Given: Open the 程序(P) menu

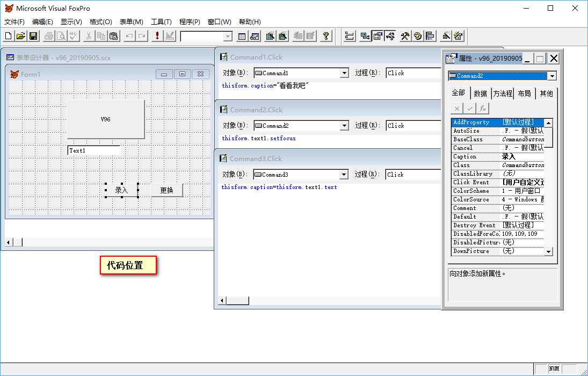Looking at the screenshot, I should point(190,22).
